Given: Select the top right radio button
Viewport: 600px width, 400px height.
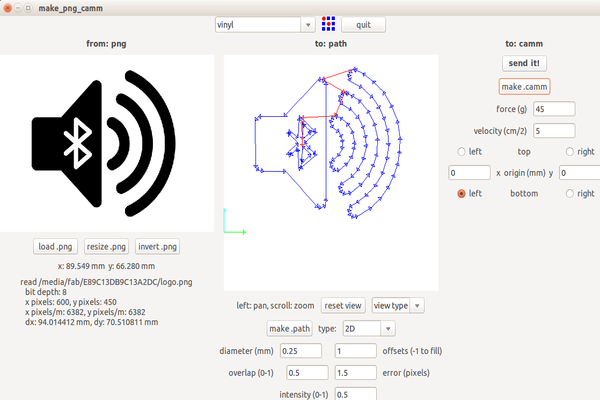Looking at the screenshot, I should [570, 152].
